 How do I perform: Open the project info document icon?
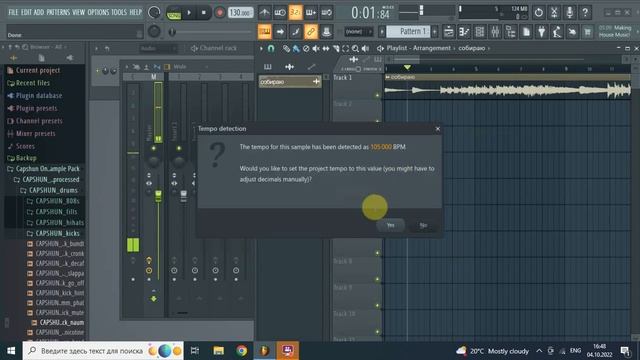(526, 31)
